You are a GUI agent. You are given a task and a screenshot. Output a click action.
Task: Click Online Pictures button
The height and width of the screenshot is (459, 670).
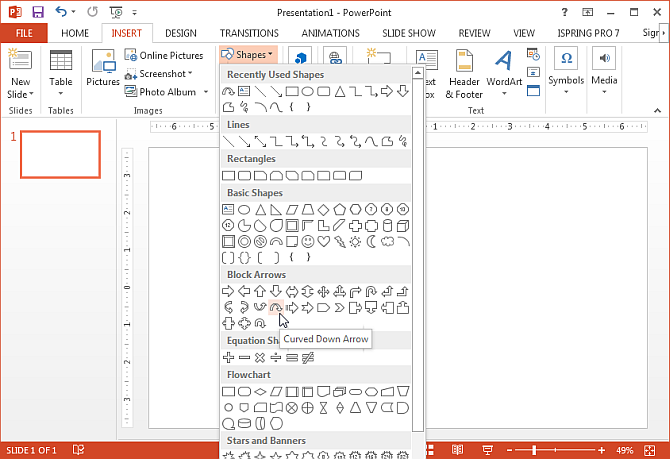point(164,56)
